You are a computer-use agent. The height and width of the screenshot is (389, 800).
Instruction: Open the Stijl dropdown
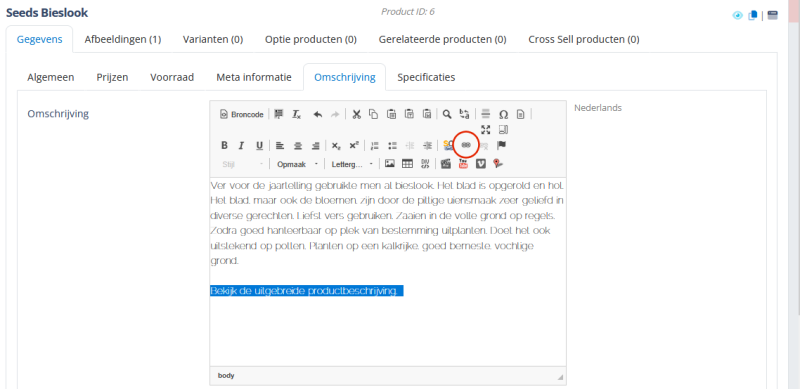click(x=242, y=164)
